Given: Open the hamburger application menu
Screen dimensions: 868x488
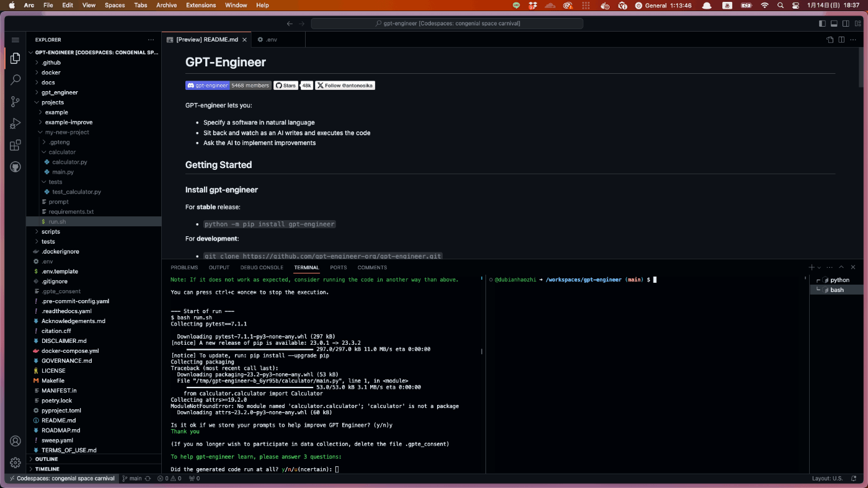Looking at the screenshot, I should click(x=15, y=39).
